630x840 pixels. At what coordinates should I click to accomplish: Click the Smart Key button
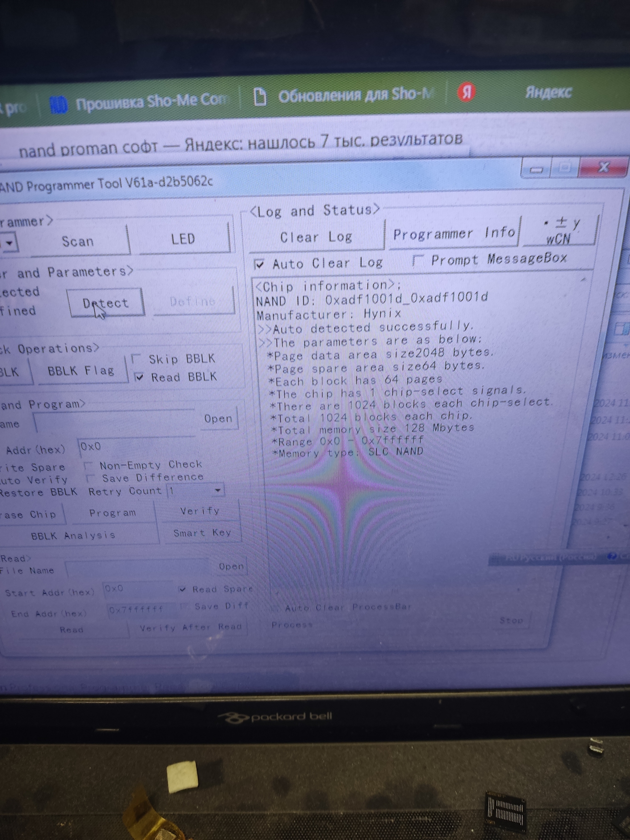tap(202, 533)
